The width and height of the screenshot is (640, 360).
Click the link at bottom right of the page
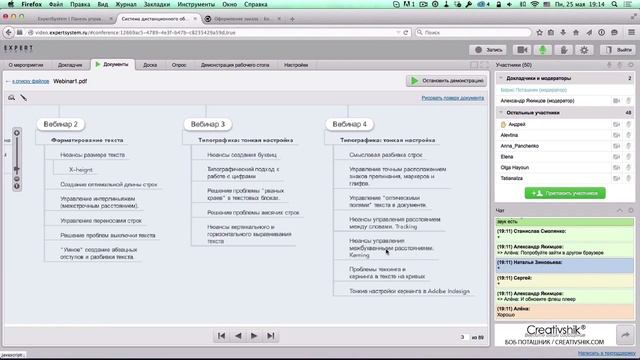point(607,353)
